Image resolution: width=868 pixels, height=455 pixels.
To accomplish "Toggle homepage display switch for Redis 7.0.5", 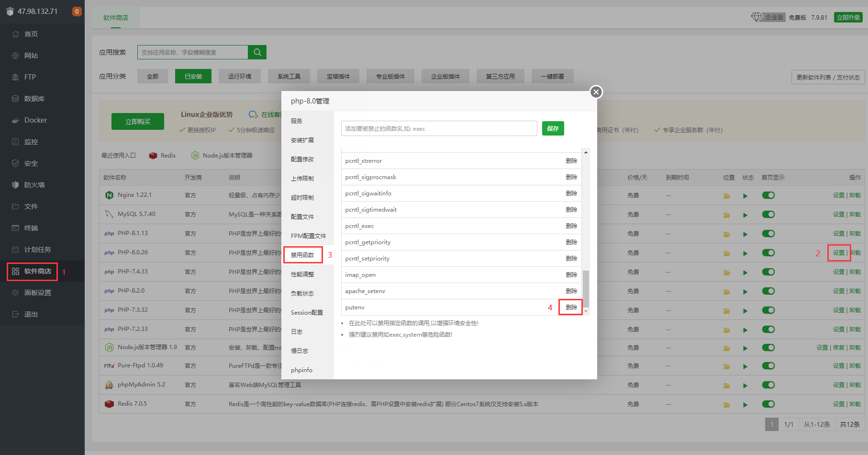I will (x=768, y=404).
